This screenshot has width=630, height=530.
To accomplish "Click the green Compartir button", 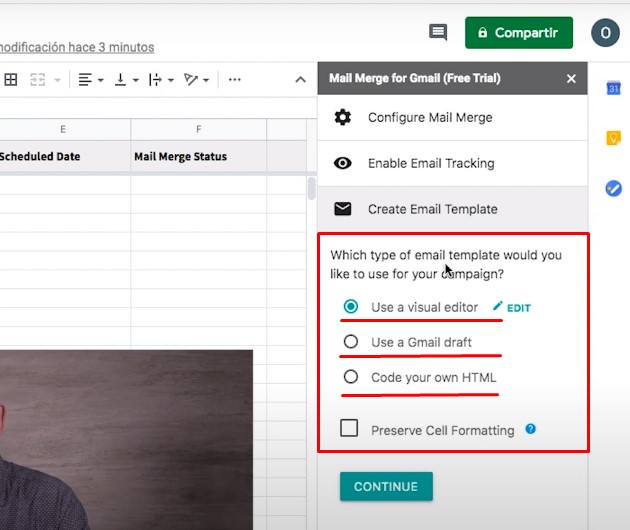I will [519, 33].
